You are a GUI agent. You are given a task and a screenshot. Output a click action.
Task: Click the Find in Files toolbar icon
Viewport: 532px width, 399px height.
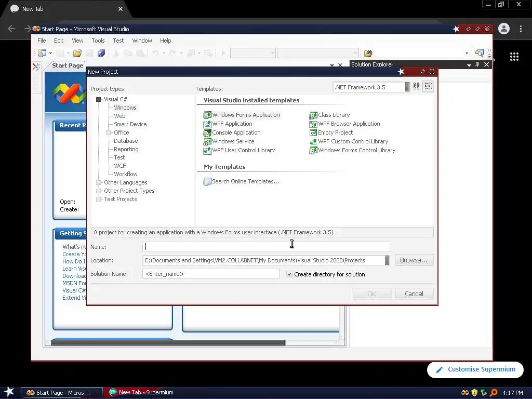pos(368,53)
